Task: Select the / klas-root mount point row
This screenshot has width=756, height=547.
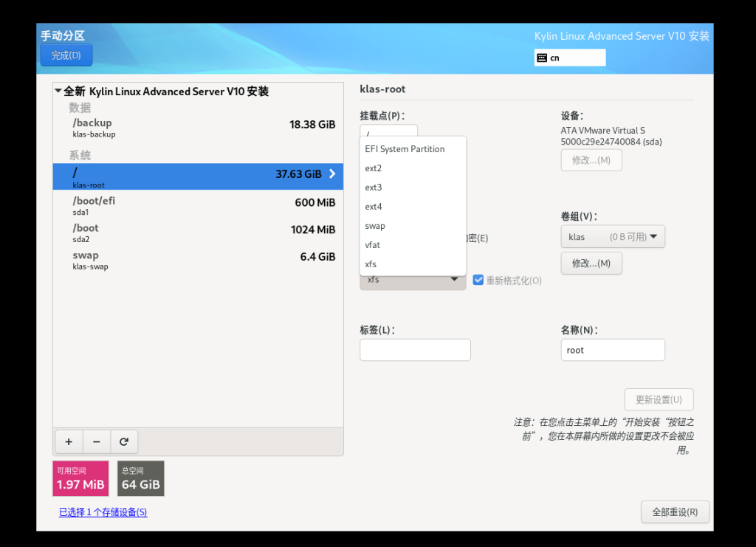Action: point(198,176)
